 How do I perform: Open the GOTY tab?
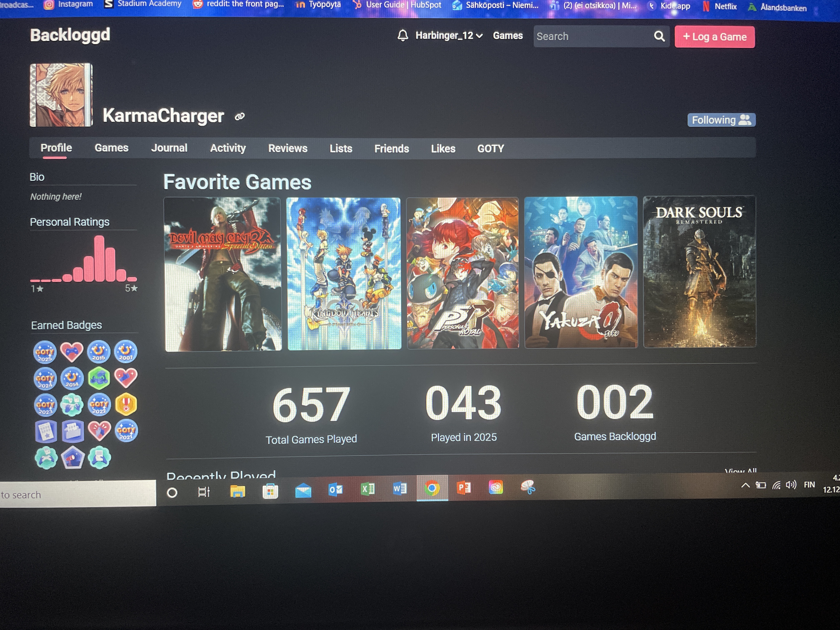pos(491,149)
